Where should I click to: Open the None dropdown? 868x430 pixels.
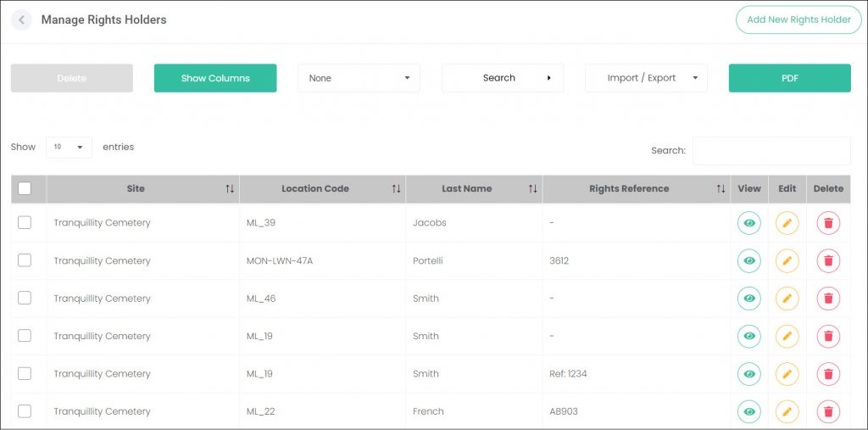coord(359,78)
